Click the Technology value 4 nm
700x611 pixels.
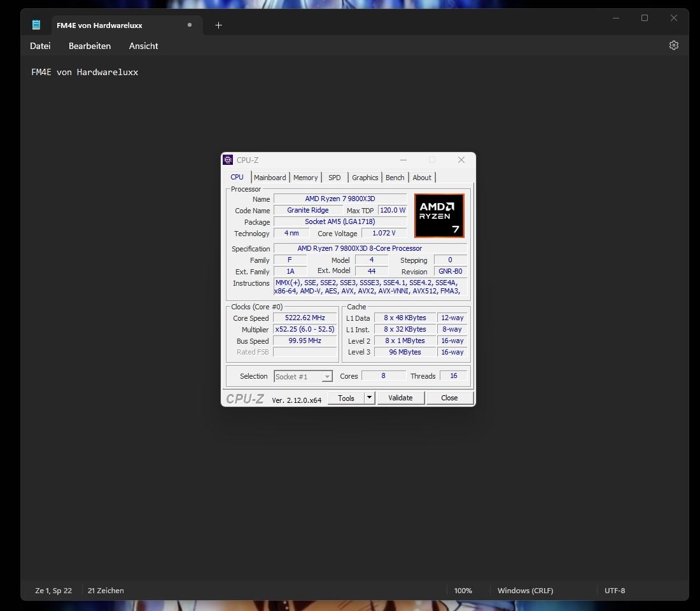291,233
